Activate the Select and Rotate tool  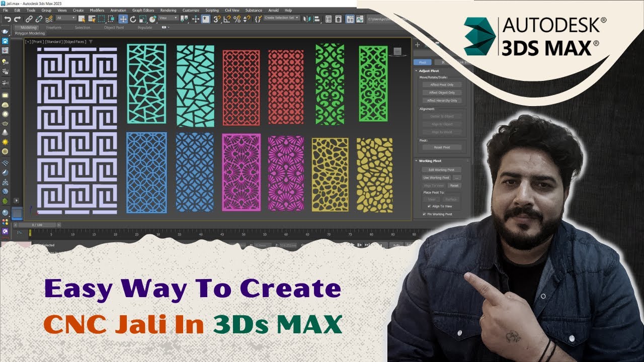[133, 19]
